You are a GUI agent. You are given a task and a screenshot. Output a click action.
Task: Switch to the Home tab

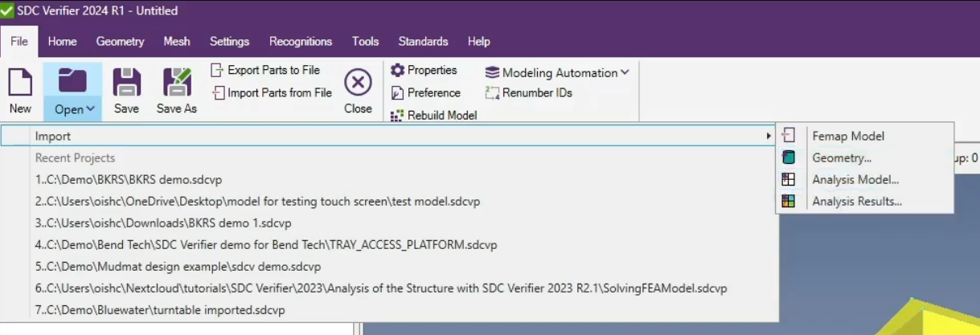tap(63, 41)
